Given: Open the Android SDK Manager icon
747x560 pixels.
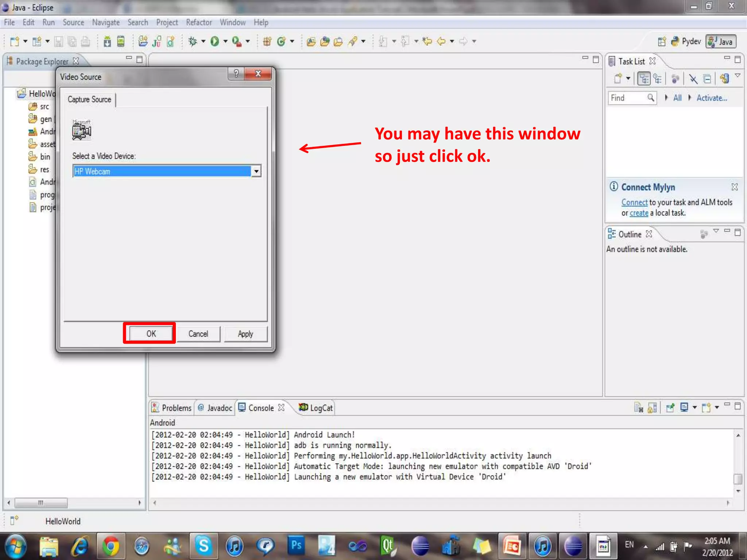Looking at the screenshot, I should point(107,42).
